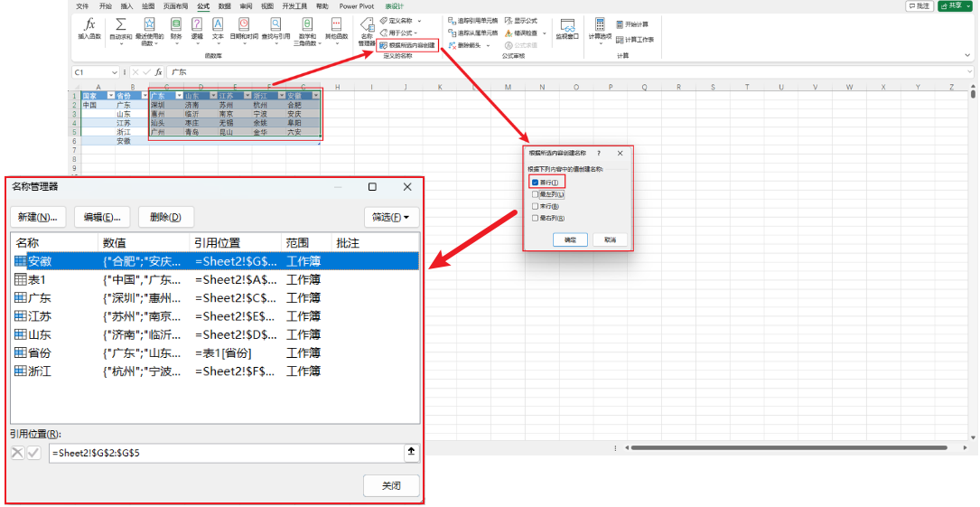Open the 国家 column filter dropdown
980x507 pixels.
(111, 97)
